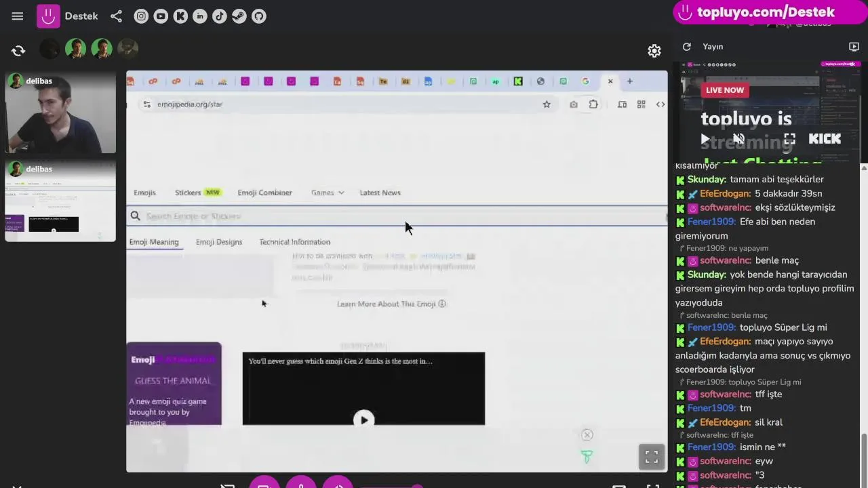Screen dimensions: 868x488
Task: Select delibas screen-share thumbnail
Action: [60, 201]
